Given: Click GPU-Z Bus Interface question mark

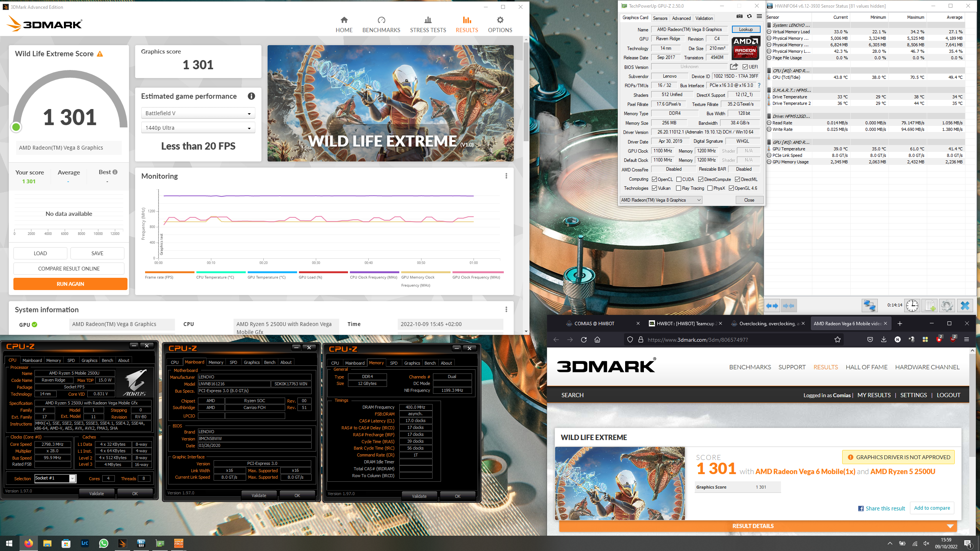Looking at the screenshot, I should click(759, 85).
